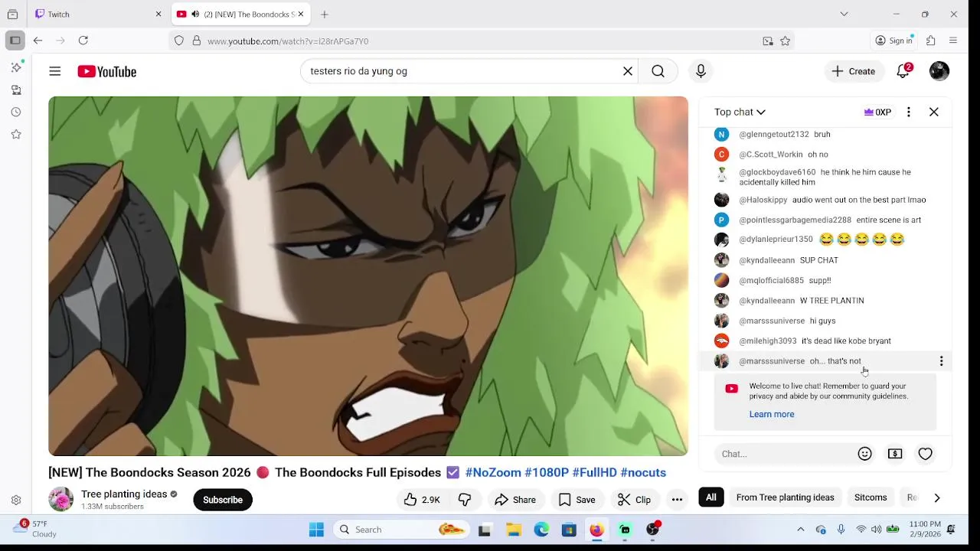Open sidebar history clock icon
The height and width of the screenshot is (551, 980).
[16, 112]
